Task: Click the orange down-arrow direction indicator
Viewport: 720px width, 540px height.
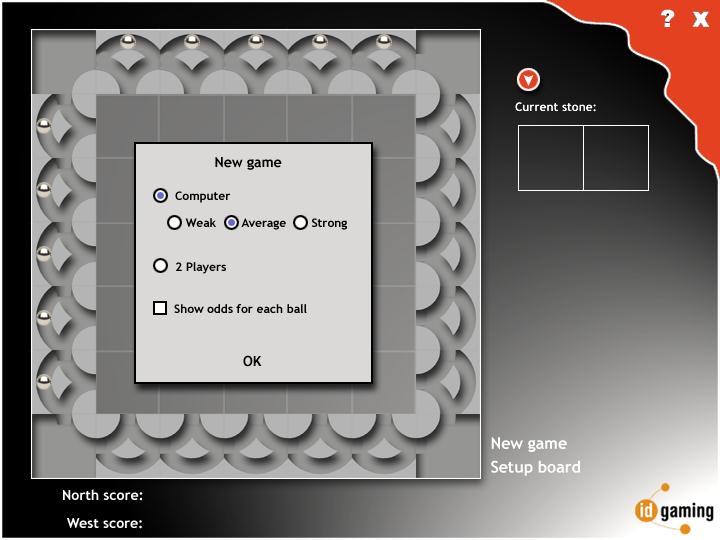Action: [x=528, y=80]
